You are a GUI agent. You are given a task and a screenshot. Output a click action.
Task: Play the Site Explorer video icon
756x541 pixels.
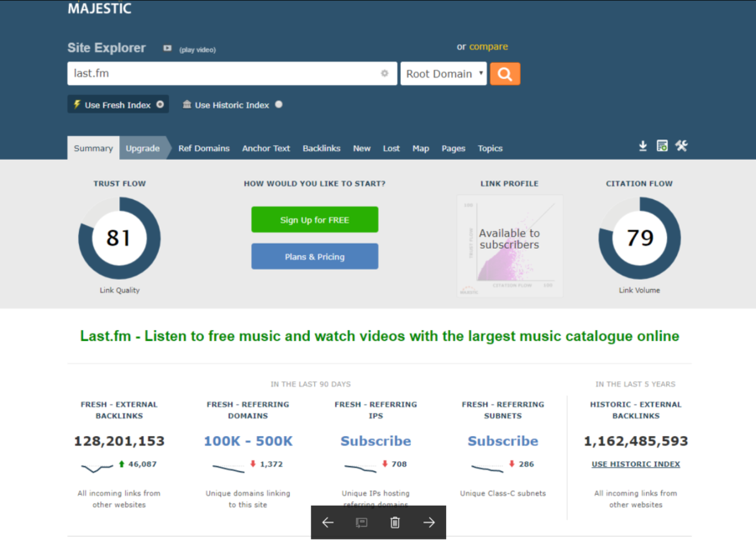(x=167, y=48)
